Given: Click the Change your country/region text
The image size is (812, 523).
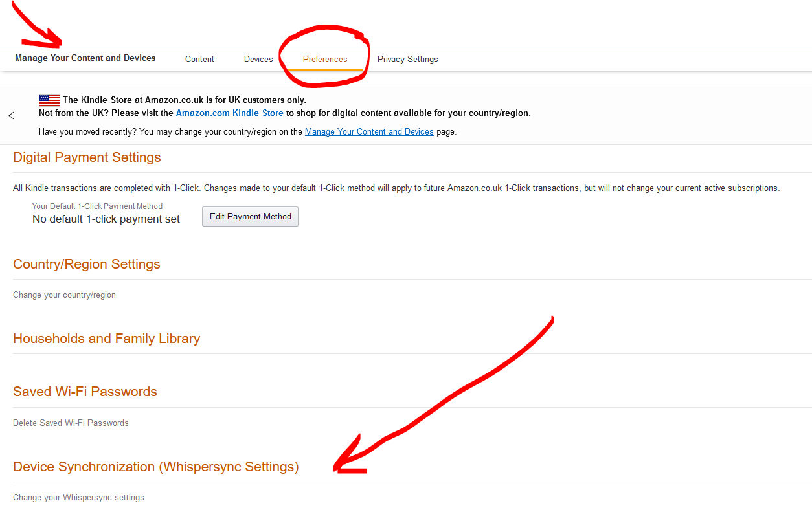Looking at the screenshot, I should [64, 295].
